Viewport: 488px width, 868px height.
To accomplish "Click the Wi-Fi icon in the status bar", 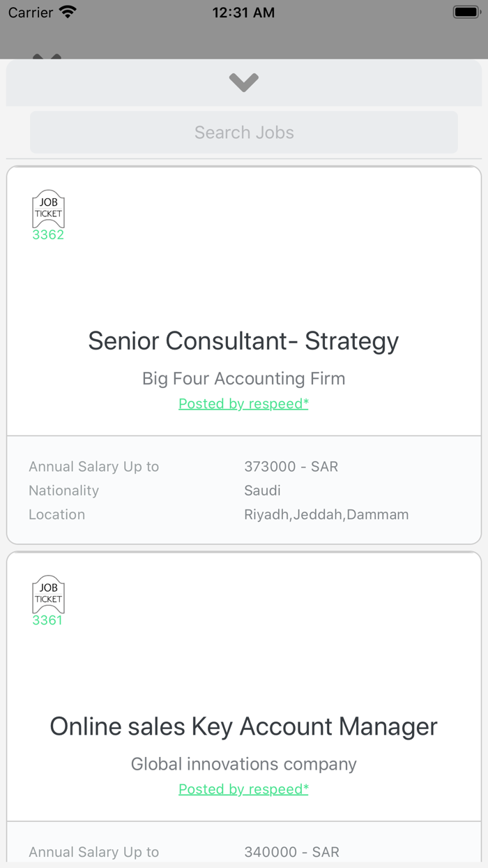I will 67,11.
